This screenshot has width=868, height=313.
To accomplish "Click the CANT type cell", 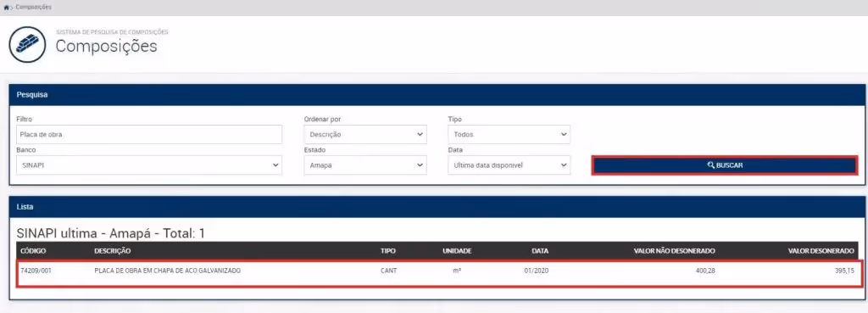I will (x=388, y=271).
